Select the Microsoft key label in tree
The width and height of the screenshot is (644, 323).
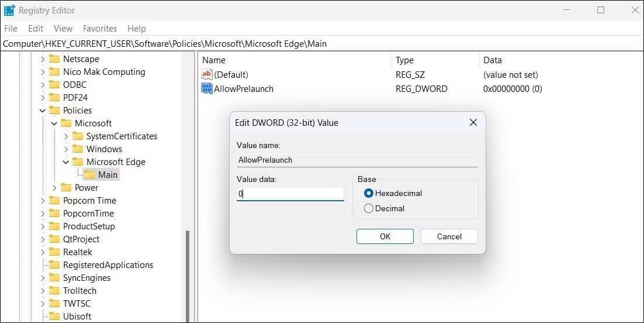(x=94, y=123)
